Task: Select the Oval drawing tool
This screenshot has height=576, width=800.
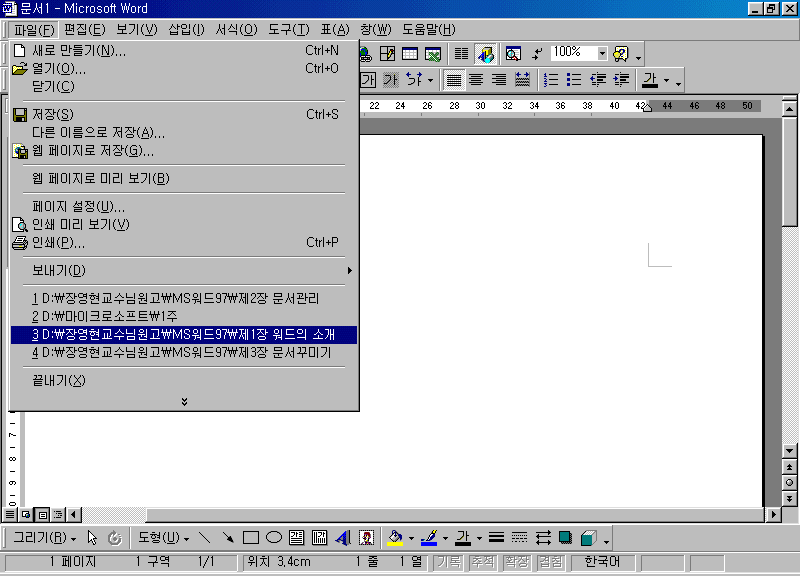Action: (x=274, y=538)
